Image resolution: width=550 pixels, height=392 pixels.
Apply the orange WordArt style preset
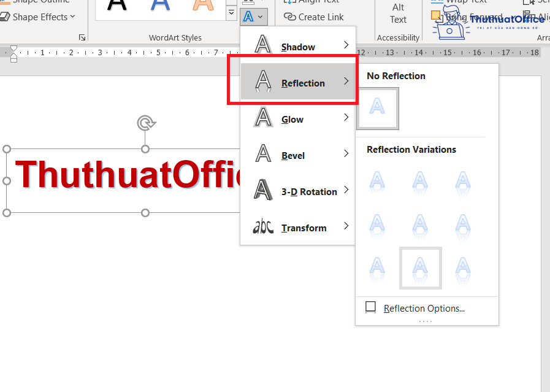click(203, 7)
